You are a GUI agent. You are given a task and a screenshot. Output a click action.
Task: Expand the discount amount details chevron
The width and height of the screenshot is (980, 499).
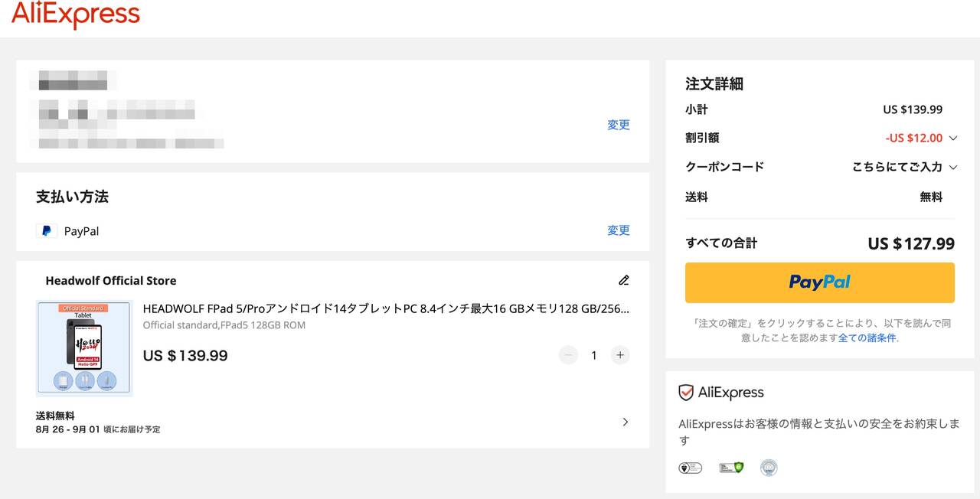pos(953,139)
